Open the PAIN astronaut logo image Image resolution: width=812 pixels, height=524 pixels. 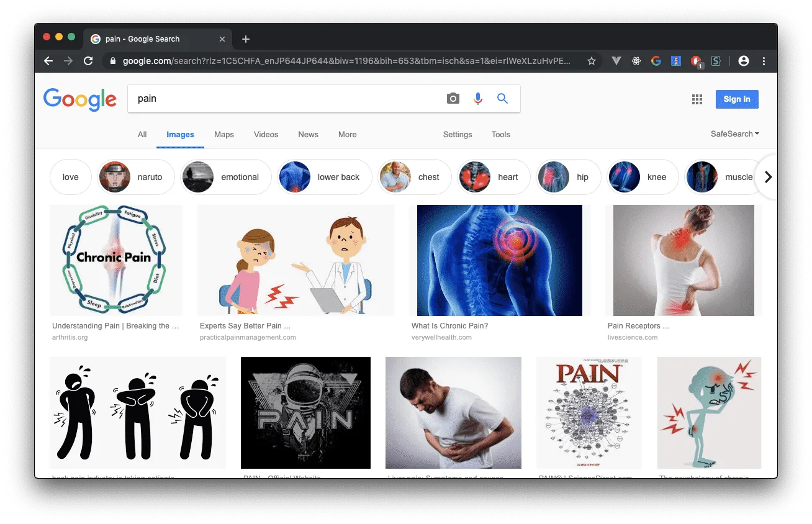(305, 412)
